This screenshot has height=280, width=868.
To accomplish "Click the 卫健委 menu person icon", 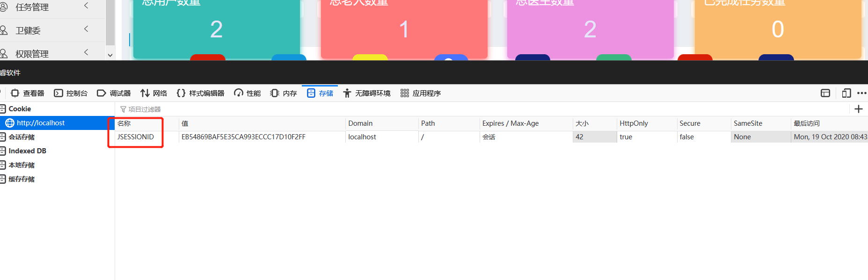I will 3,30.
